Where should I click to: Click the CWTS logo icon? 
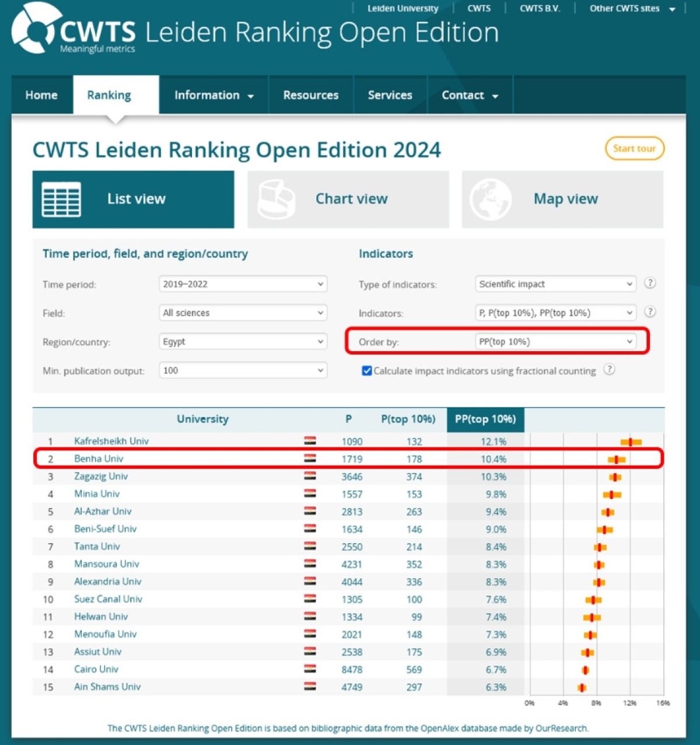[37, 28]
